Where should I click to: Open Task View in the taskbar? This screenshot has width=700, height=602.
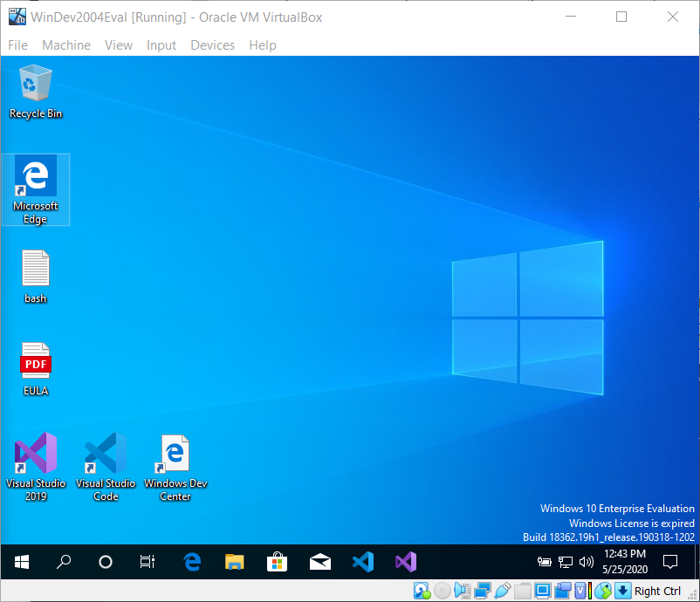coord(148,562)
